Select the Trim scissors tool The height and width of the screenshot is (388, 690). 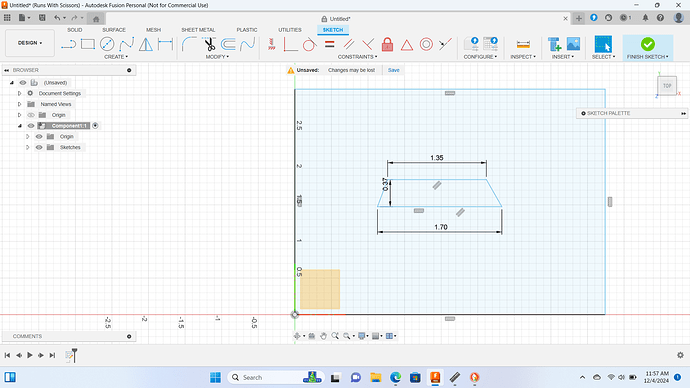tap(209, 44)
